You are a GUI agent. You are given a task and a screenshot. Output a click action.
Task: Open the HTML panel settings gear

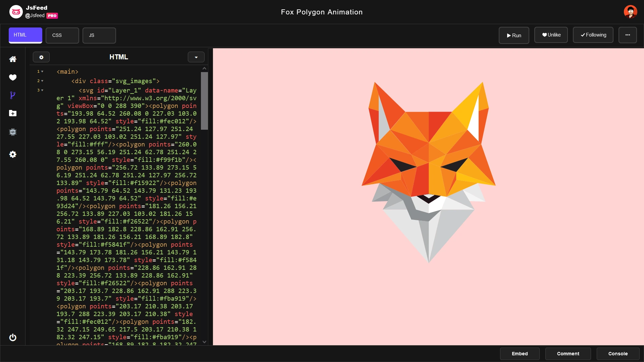pyautogui.click(x=41, y=57)
